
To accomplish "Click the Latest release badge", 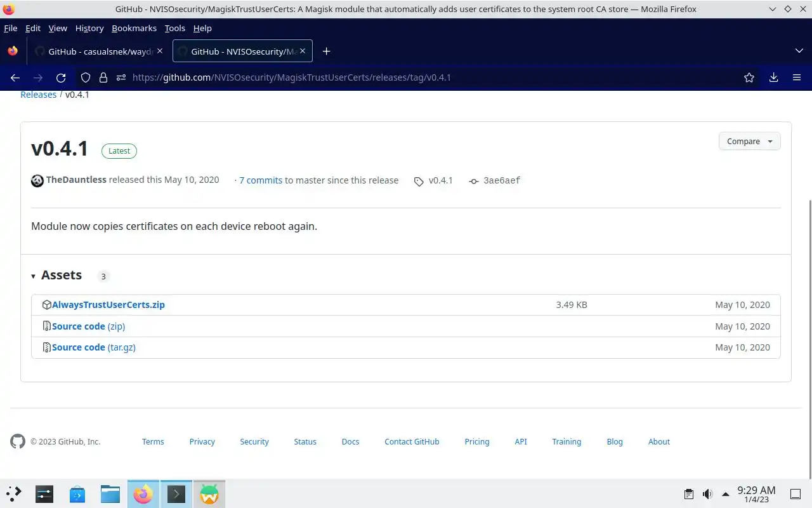I will click(119, 150).
